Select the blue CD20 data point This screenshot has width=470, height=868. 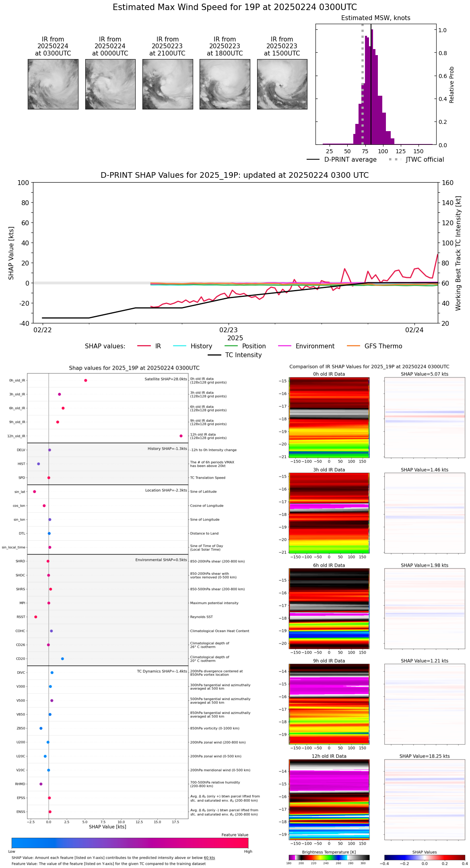point(62,658)
